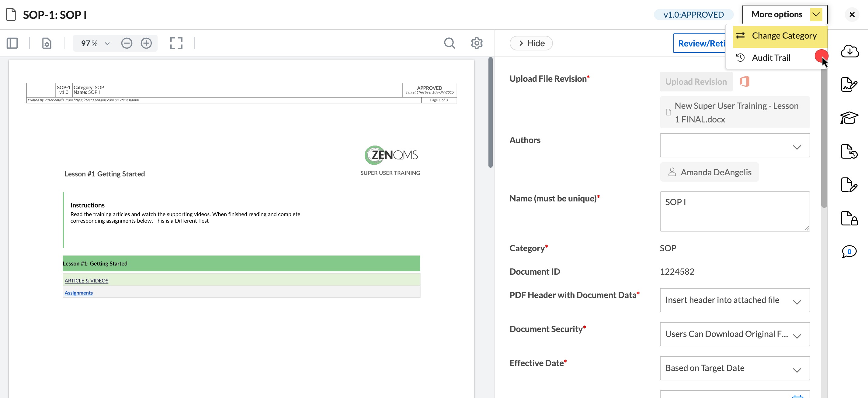Enter fullscreen view mode
The image size is (868, 398).
click(176, 43)
